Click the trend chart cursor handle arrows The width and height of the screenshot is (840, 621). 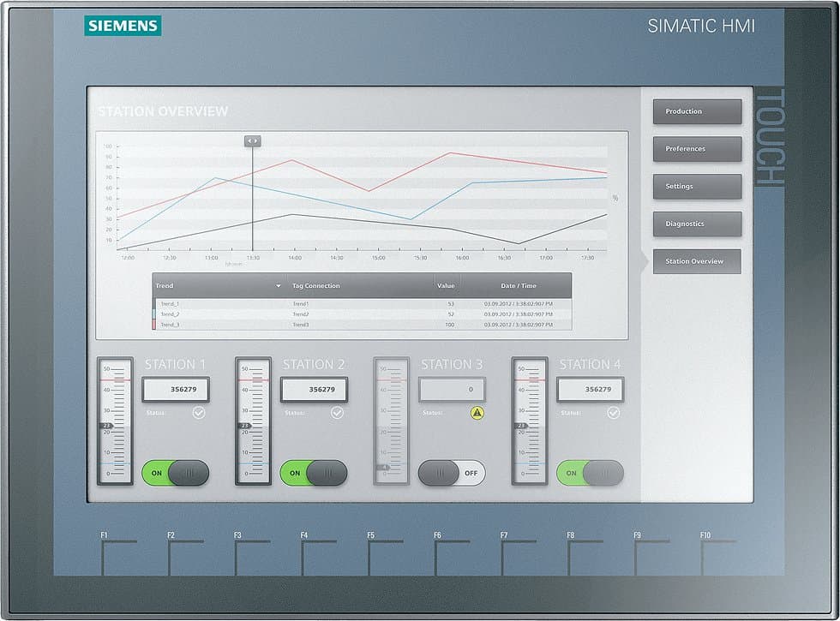[253, 140]
